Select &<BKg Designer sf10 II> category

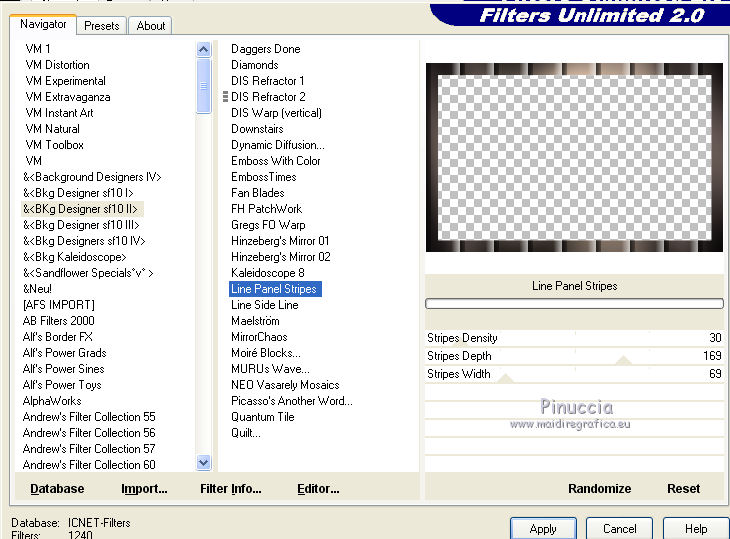[80, 209]
